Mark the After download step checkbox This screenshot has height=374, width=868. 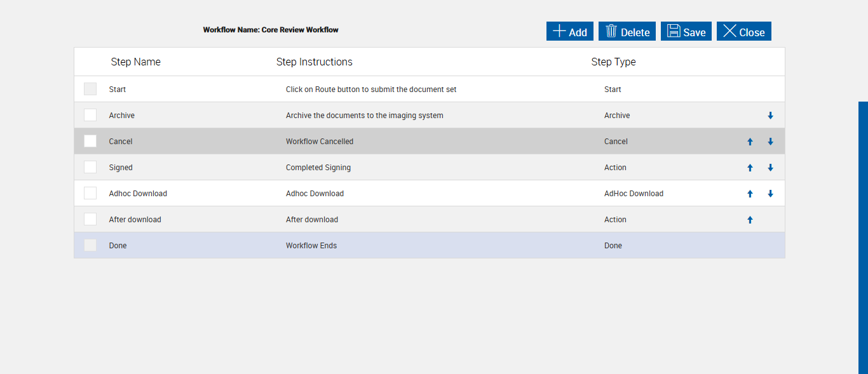[90, 219]
